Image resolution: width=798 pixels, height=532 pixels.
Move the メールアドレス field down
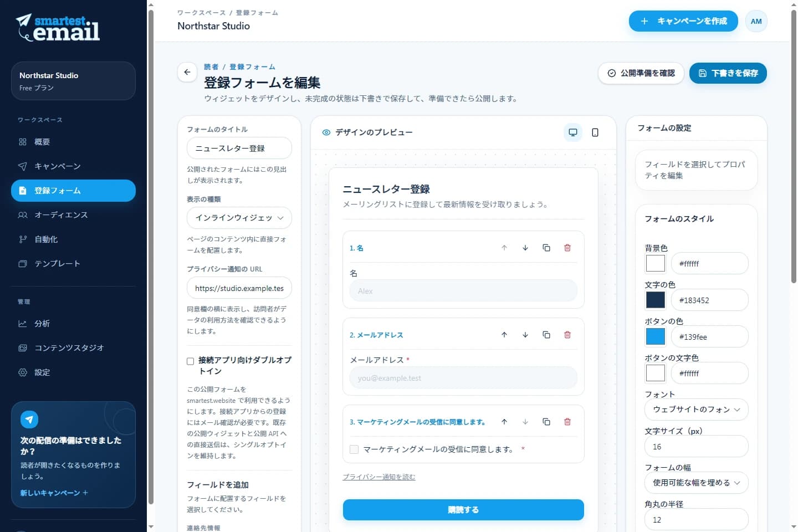point(525,335)
